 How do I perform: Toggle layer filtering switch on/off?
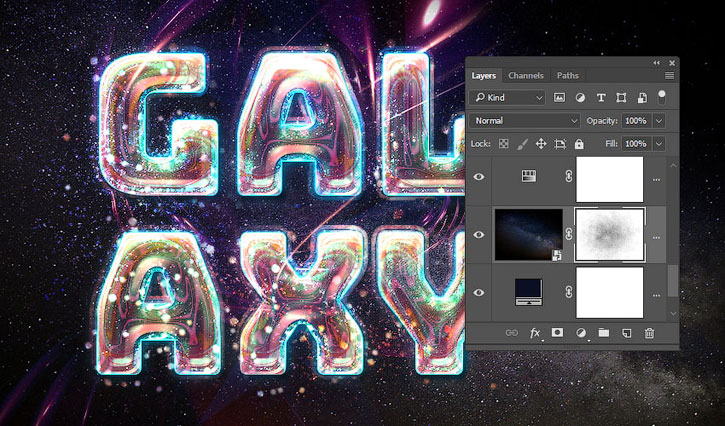(x=662, y=97)
